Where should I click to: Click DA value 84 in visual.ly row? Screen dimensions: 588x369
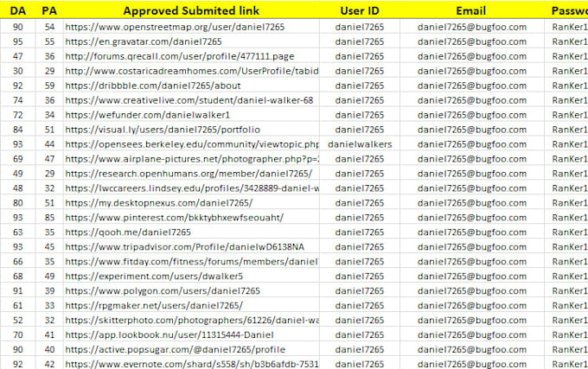point(18,130)
